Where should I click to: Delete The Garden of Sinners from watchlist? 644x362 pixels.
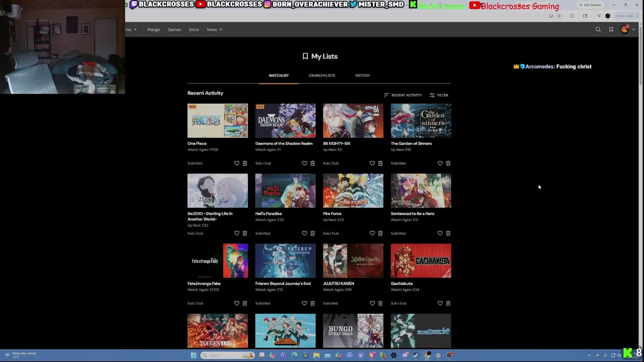coord(448,163)
